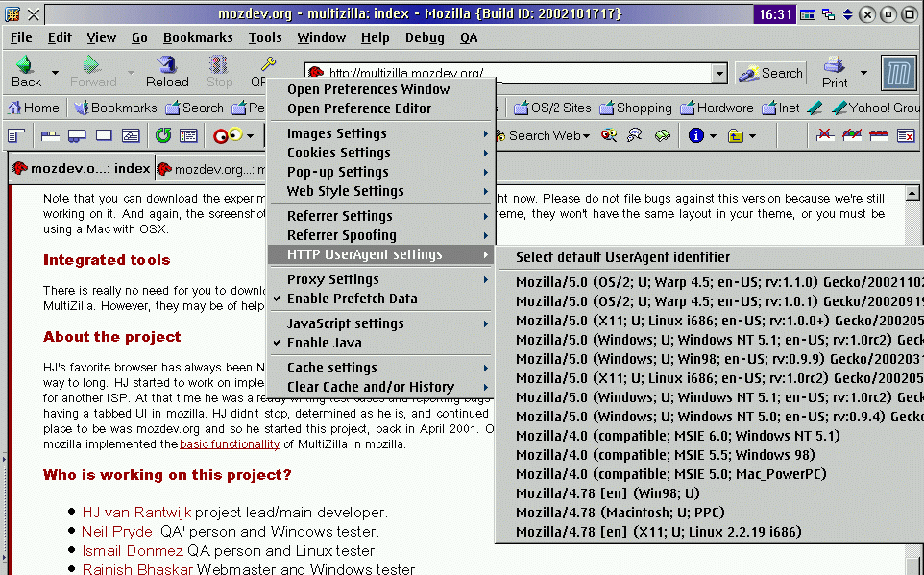Open the Ismail Donmez link
Image resolution: width=924 pixels, height=575 pixels.
tap(133, 551)
